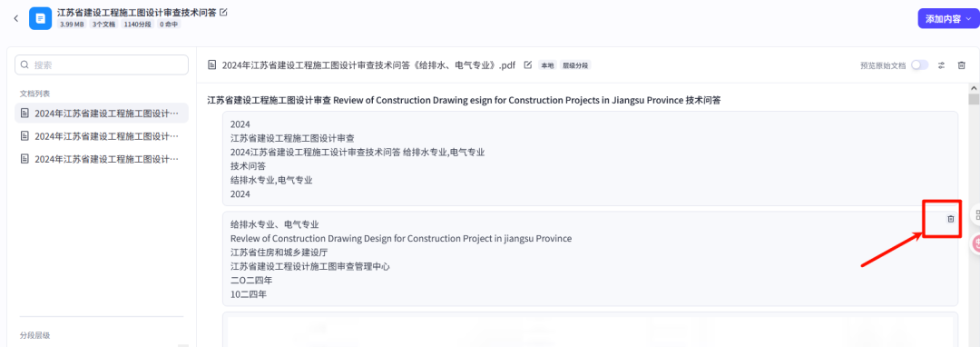The width and height of the screenshot is (980, 347).
Task: Click the line 10二四年
Action: 248,293
